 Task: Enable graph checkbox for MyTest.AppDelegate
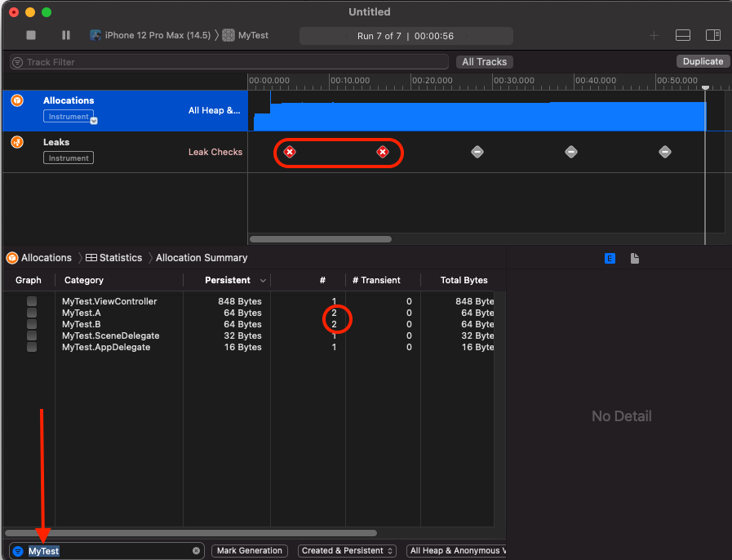pos(32,347)
